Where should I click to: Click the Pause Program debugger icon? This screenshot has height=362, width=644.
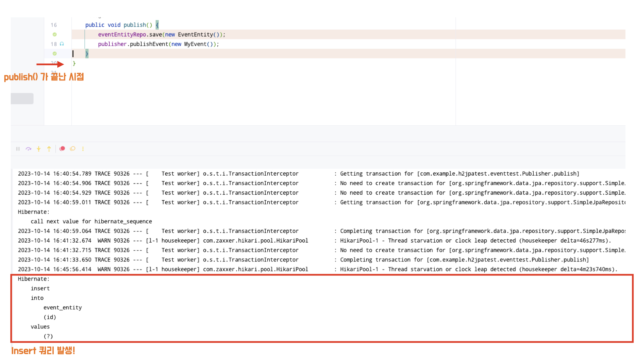point(18,149)
